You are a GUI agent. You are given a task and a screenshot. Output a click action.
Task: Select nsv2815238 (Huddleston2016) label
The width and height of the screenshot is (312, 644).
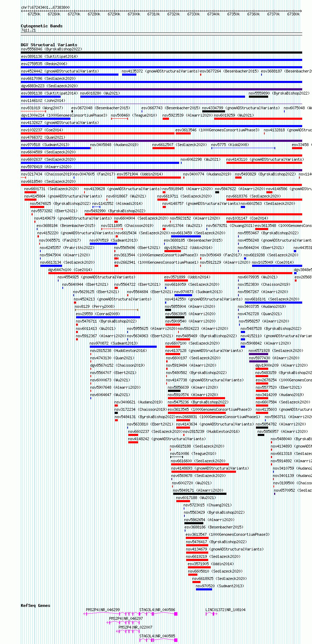coord(118,351)
